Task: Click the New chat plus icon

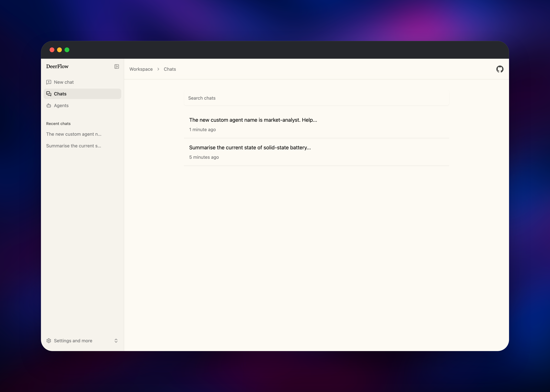Action: pos(49,82)
